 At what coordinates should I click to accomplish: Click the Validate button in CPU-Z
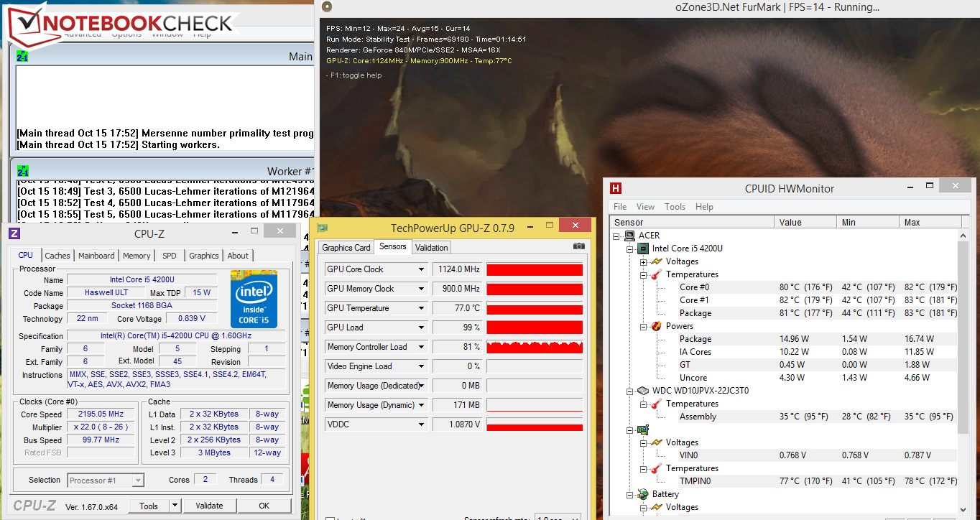click(209, 506)
